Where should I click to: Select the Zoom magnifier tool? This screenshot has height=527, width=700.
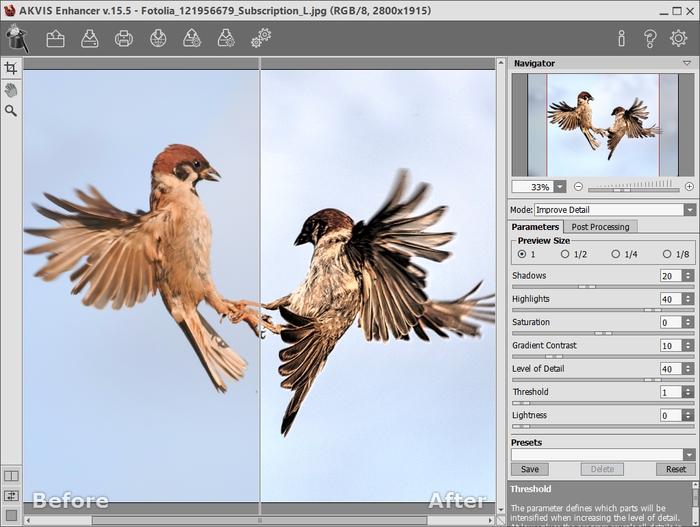11,110
